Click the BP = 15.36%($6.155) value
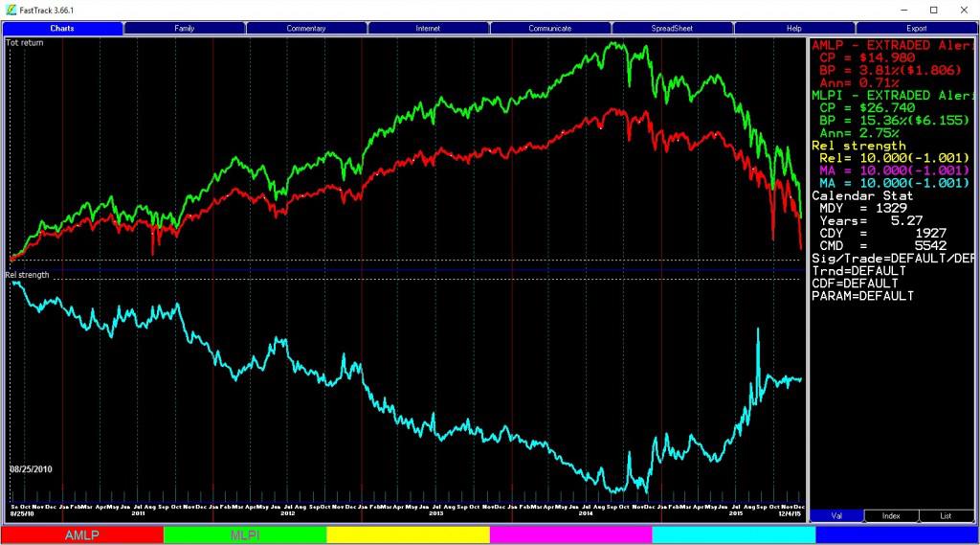Screen dimensions: 980x545 click(895, 120)
